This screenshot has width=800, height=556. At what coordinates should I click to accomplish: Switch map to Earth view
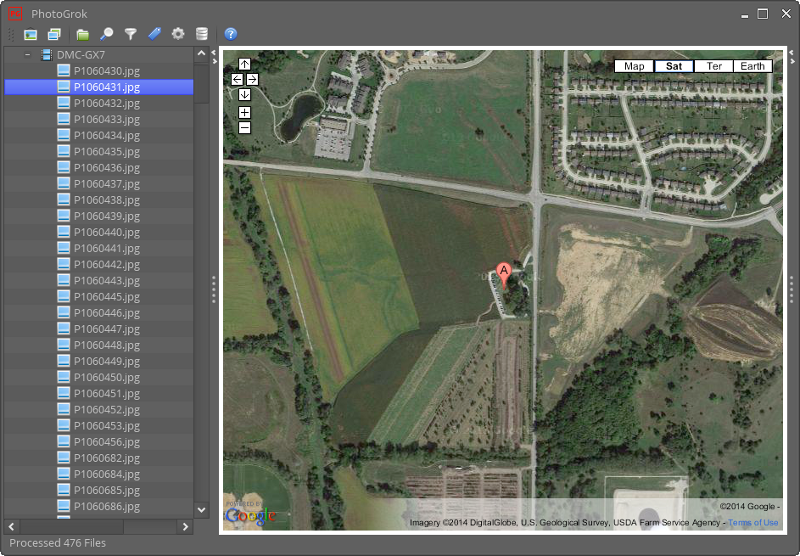click(753, 66)
